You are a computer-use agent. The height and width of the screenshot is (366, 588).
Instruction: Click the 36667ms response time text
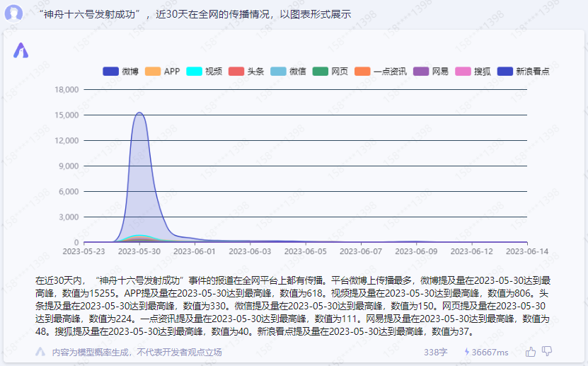click(x=490, y=352)
